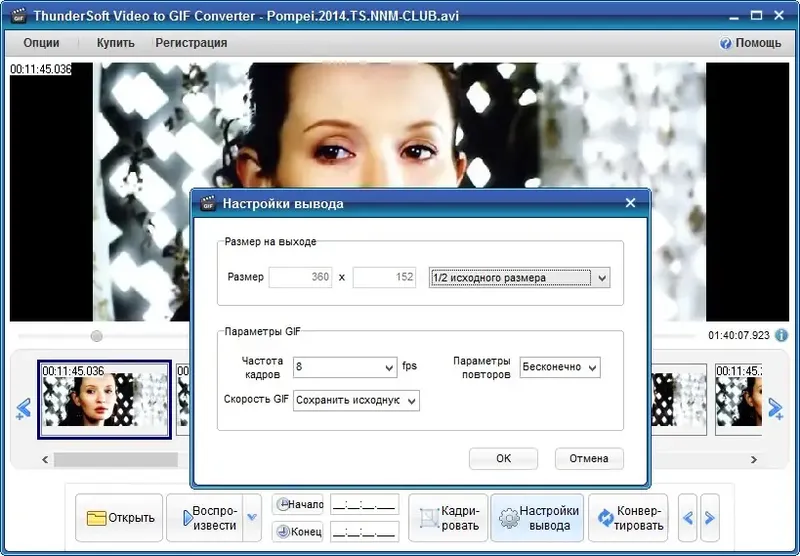Screen dimensions: 800x556
Task: Select the thumbnail labeled 00:11:45.036
Action: click(x=105, y=399)
